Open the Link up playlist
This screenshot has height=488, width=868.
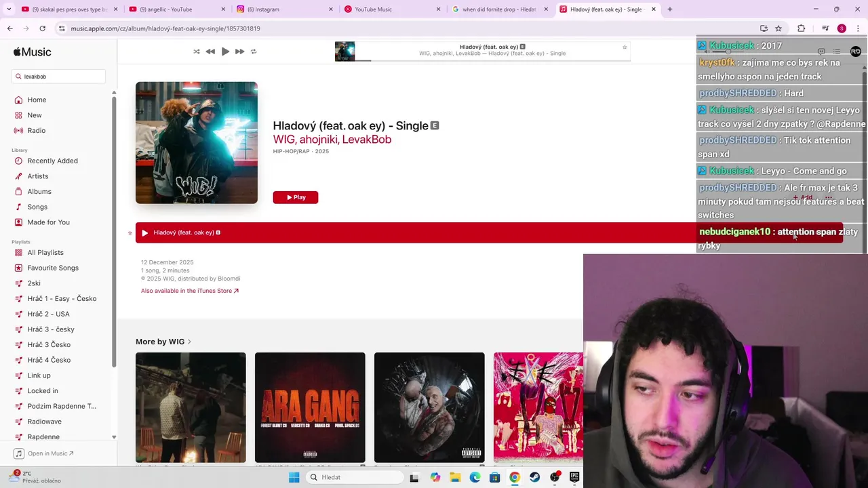pyautogui.click(x=39, y=375)
